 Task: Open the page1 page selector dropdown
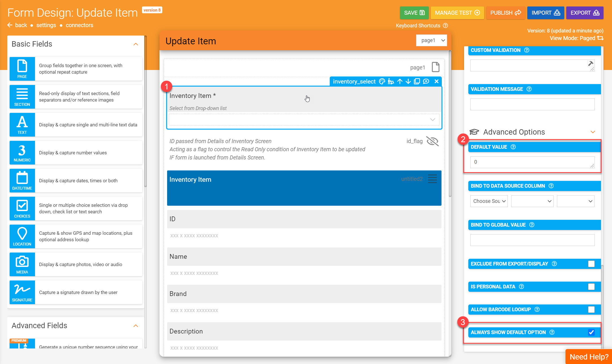coord(431,40)
